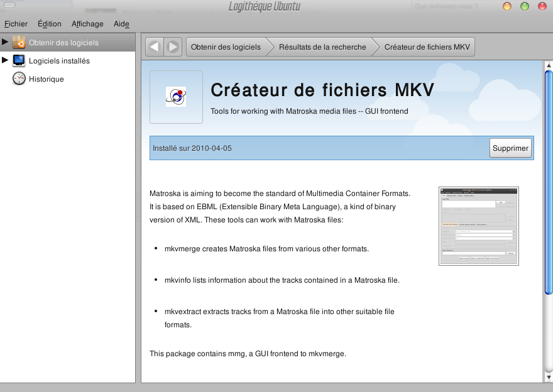Open the Affichage menu
The image size is (553, 392).
point(87,24)
